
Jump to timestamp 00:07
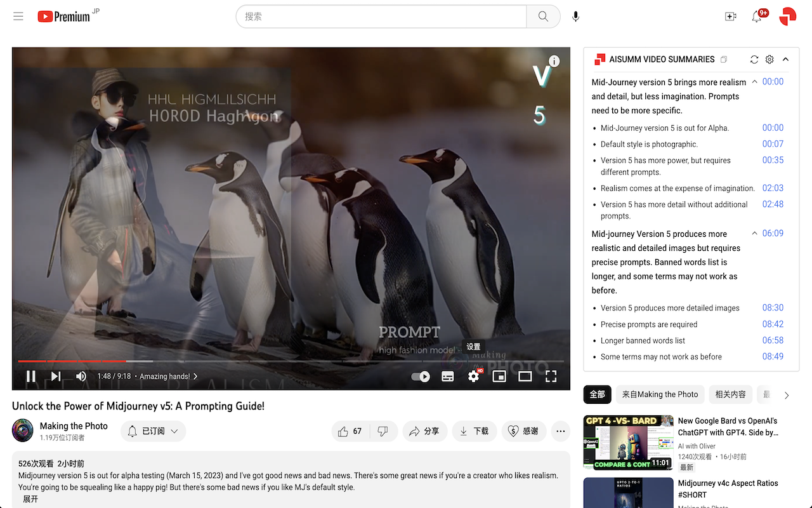(x=773, y=144)
